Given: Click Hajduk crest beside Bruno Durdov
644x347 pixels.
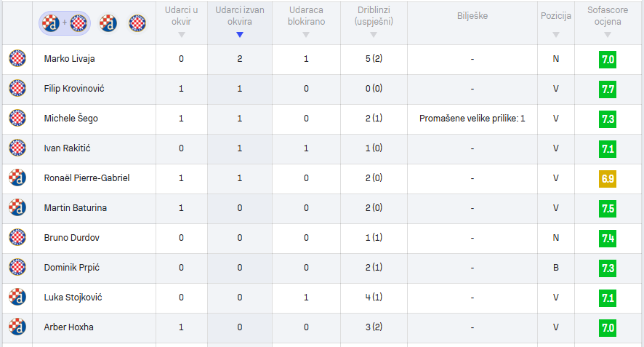Looking at the screenshot, I should (17, 237).
